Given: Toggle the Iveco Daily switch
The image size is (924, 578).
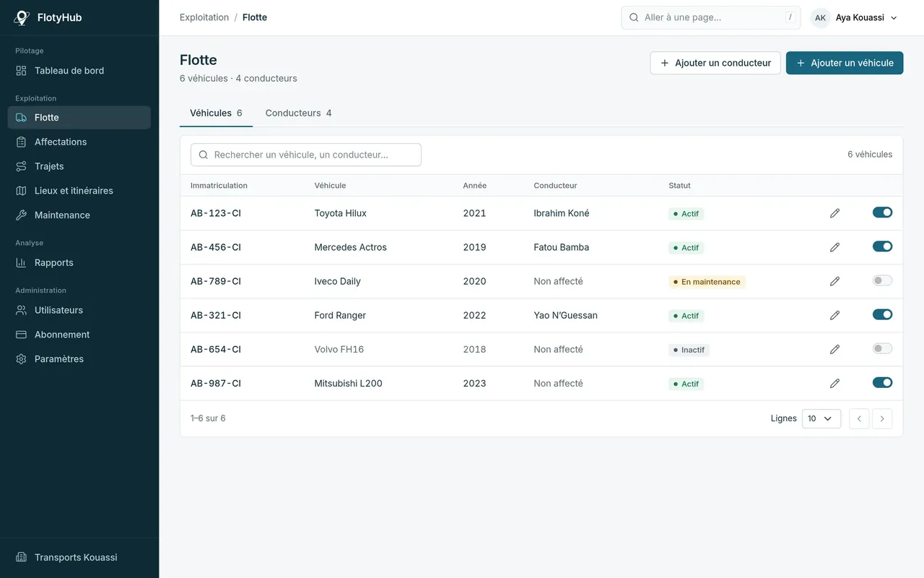Looking at the screenshot, I should click(x=882, y=280).
